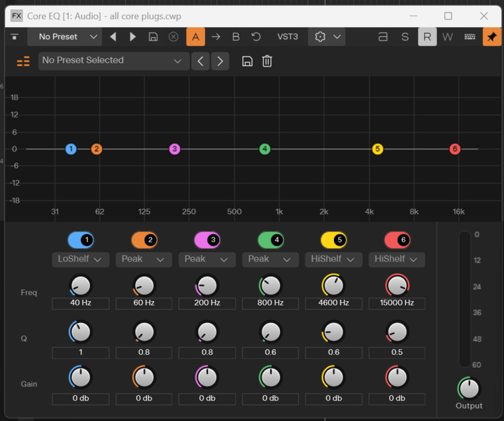Click band 4 Freq knob at 800 Hz
Screen dimensions: 504x421
(270, 285)
